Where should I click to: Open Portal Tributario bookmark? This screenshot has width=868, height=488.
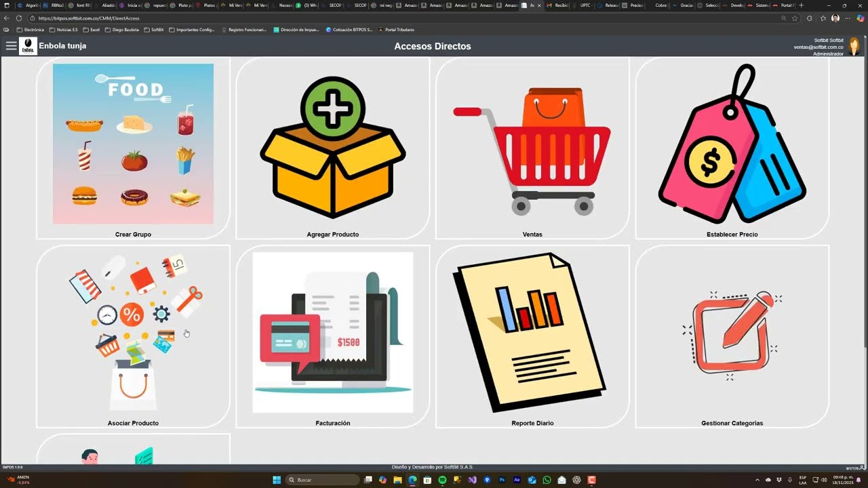point(397,30)
